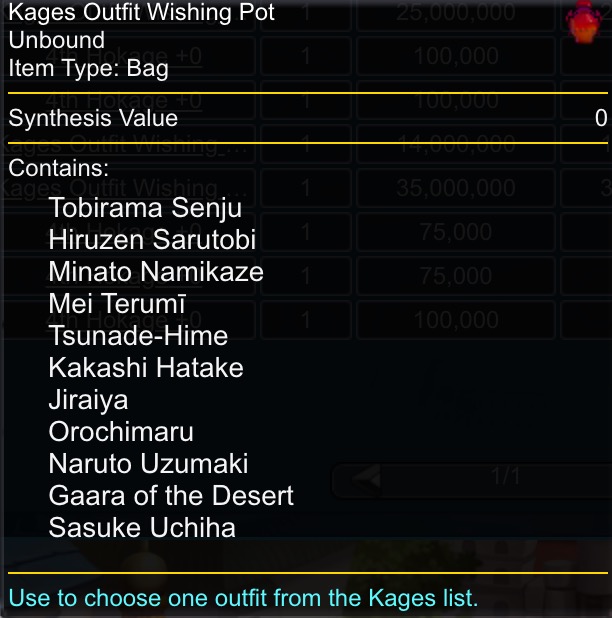Click the cyan outfit usage description text

(243, 599)
